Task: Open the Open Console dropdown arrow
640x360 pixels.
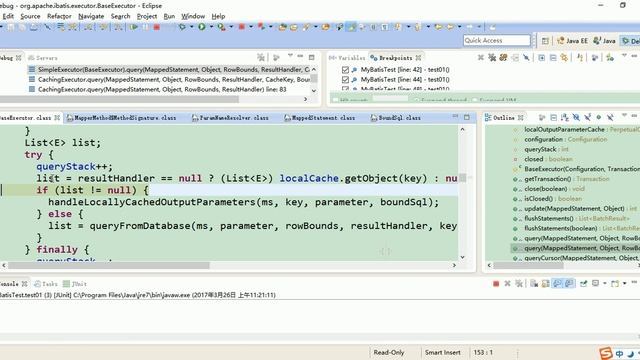Action: [624, 284]
